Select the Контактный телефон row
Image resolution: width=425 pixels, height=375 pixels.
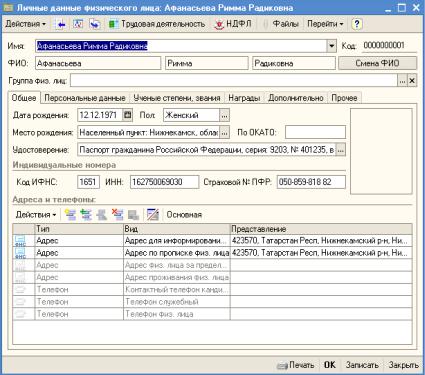(212, 290)
